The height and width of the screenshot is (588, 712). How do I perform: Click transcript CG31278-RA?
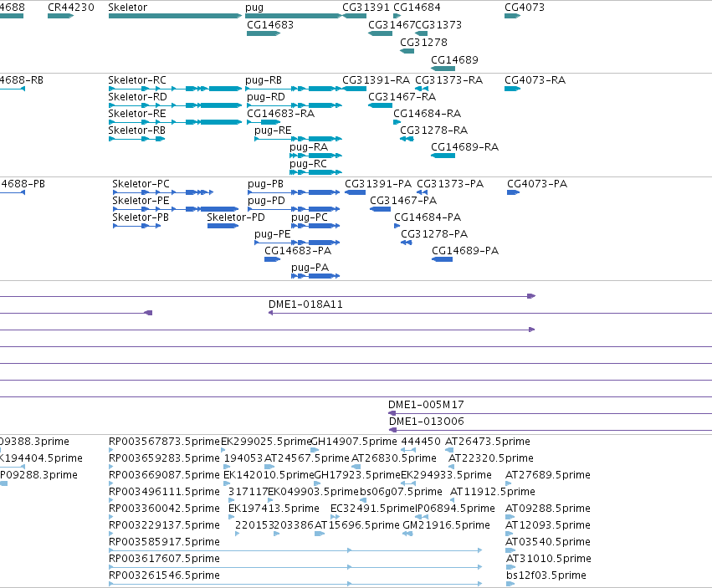(x=407, y=139)
